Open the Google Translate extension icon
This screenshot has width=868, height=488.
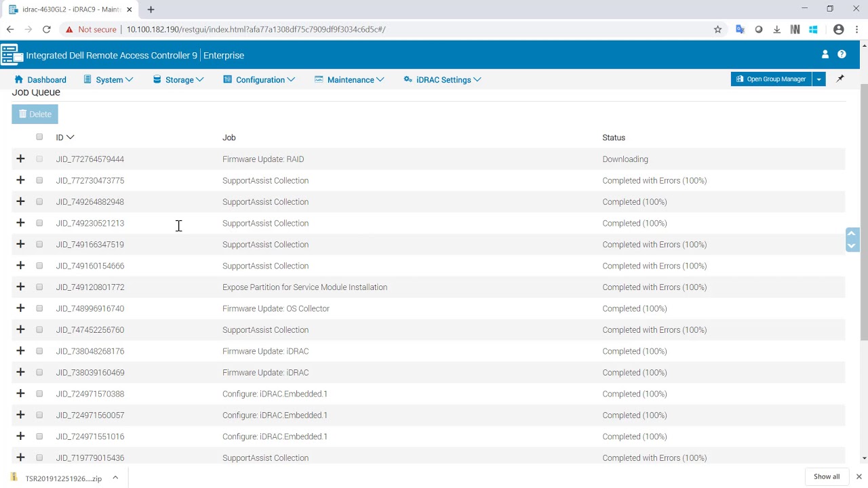pyautogui.click(x=740, y=29)
